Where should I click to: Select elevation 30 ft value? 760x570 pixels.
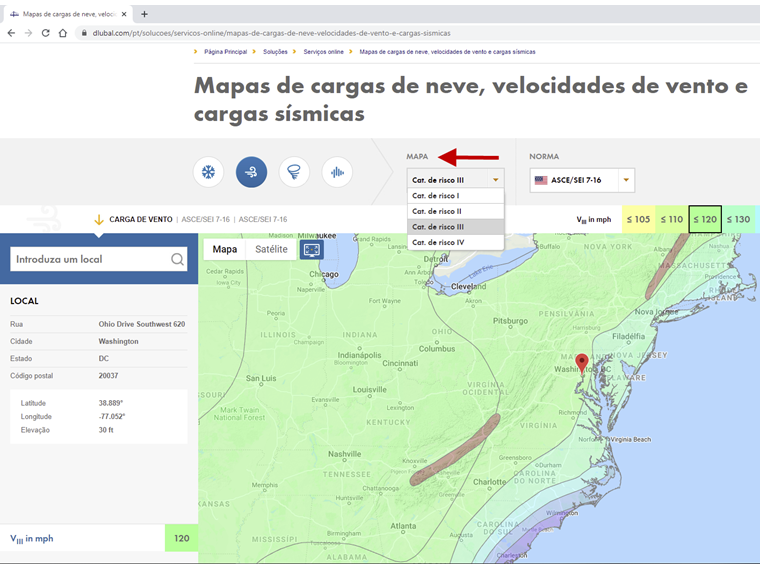click(106, 430)
